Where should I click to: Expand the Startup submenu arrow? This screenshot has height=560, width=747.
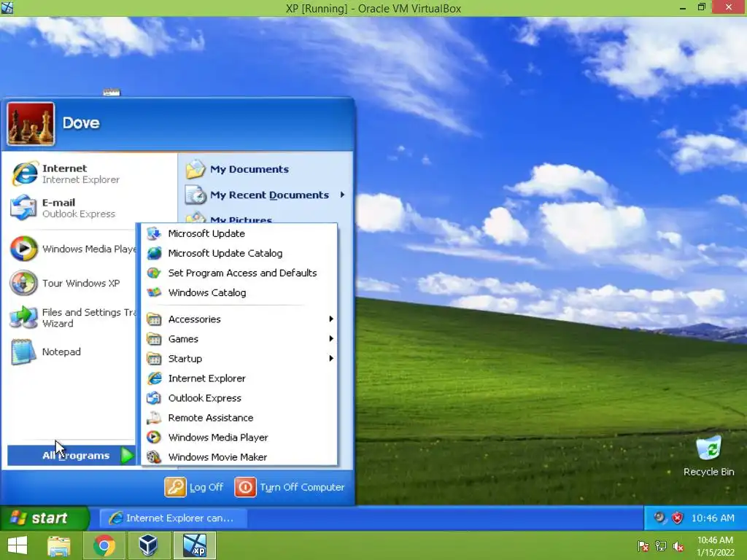[x=330, y=358]
